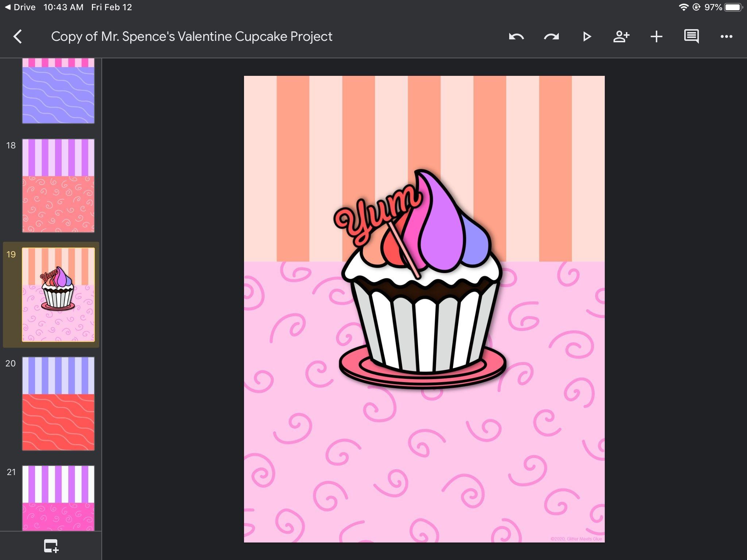Redo the last undone action
The height and width of the screenshot is (560, 747).
click(x=551, y=36)
